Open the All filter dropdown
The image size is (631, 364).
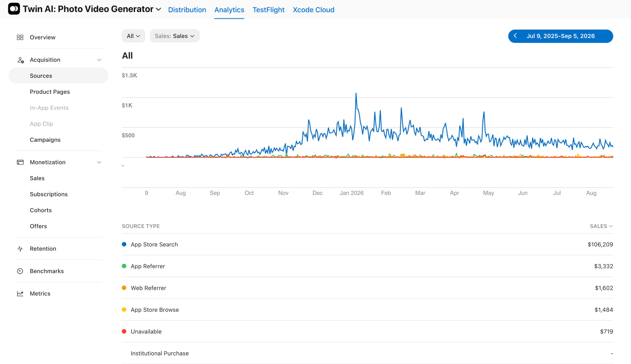click(x=134, y=36)
